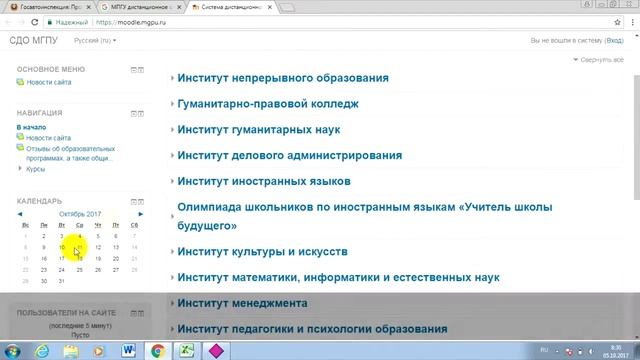This screenshot has height=360, width=640.
Task: Open Internet Explorer from taskbar
Action: [42, 351]
